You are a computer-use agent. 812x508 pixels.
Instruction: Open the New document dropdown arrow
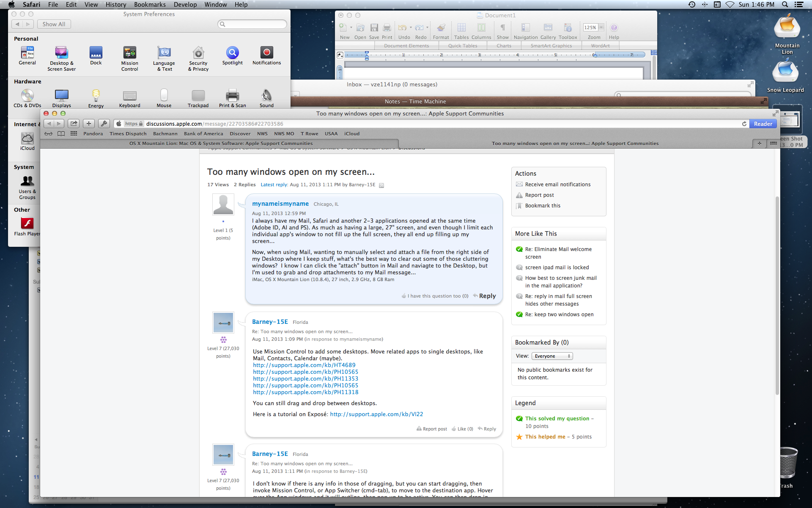coord(351,28)
